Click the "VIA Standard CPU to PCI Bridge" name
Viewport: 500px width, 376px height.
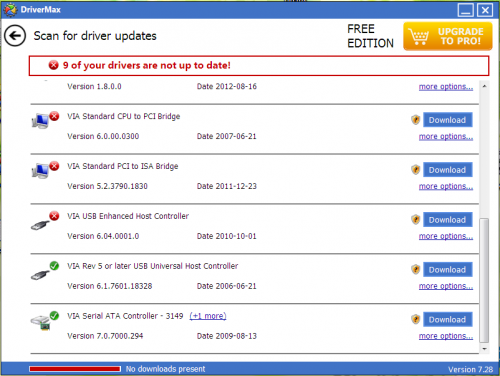[124, 116]
